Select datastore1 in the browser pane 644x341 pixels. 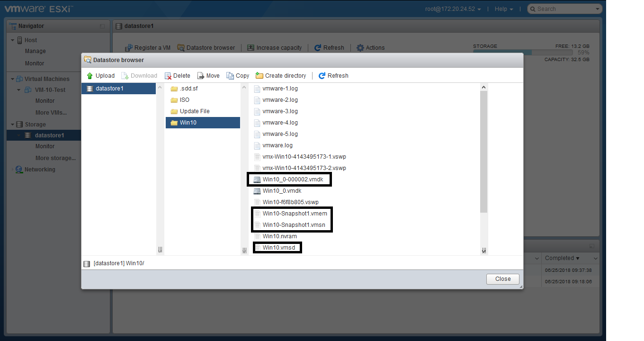[109, 89]
